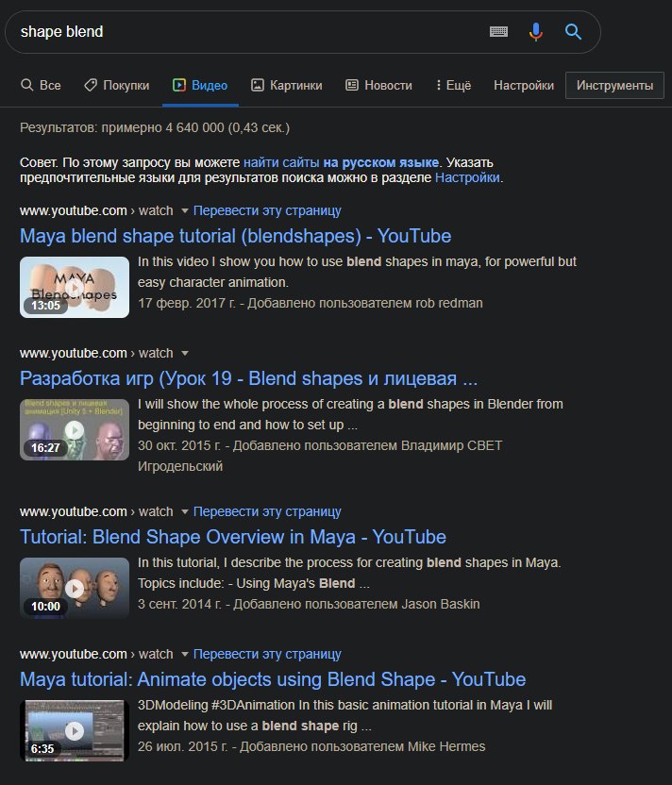Expand arrow beside Blend Shape Overview result URL
This screenshot has width=672, height=785.
point(185,511)
